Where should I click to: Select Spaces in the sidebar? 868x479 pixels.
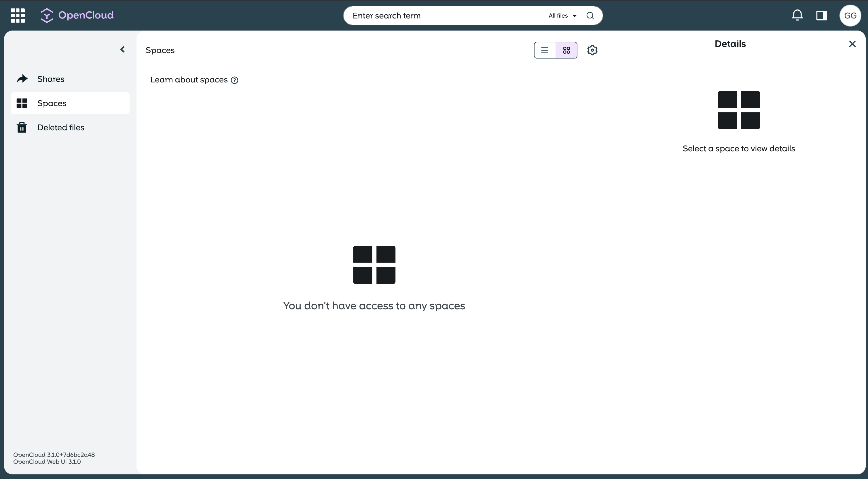(70, 103)
